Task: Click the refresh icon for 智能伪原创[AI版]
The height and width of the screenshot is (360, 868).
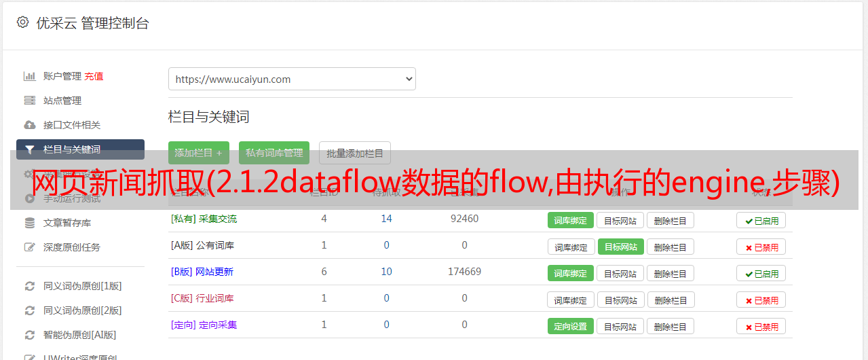Action: 29,335
